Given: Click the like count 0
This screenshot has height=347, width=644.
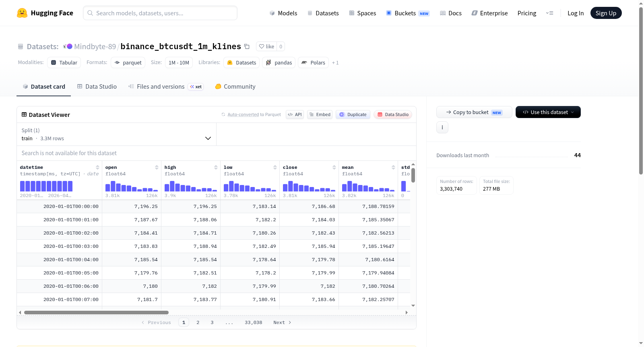Looking at the screenshot, I should click(281, 46).
